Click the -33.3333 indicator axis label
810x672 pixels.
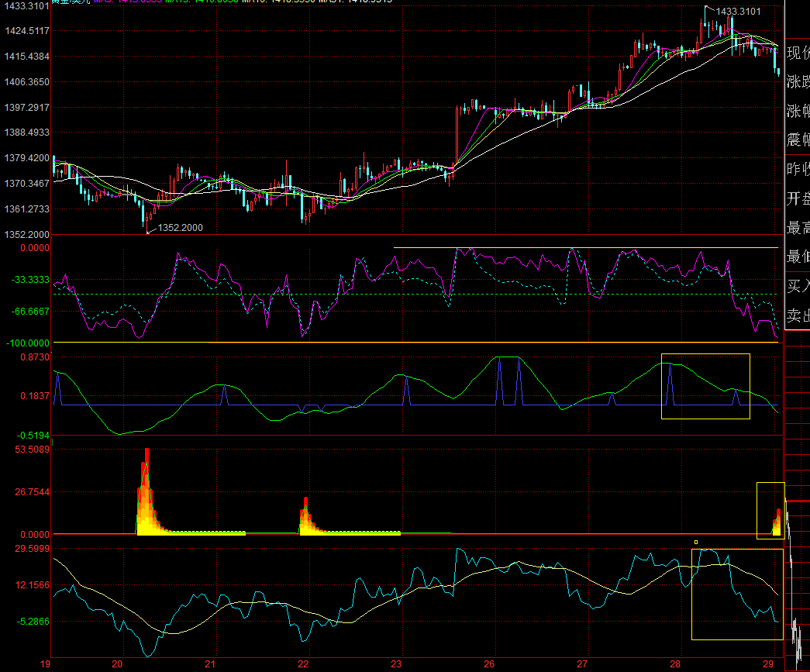point(31,280)
